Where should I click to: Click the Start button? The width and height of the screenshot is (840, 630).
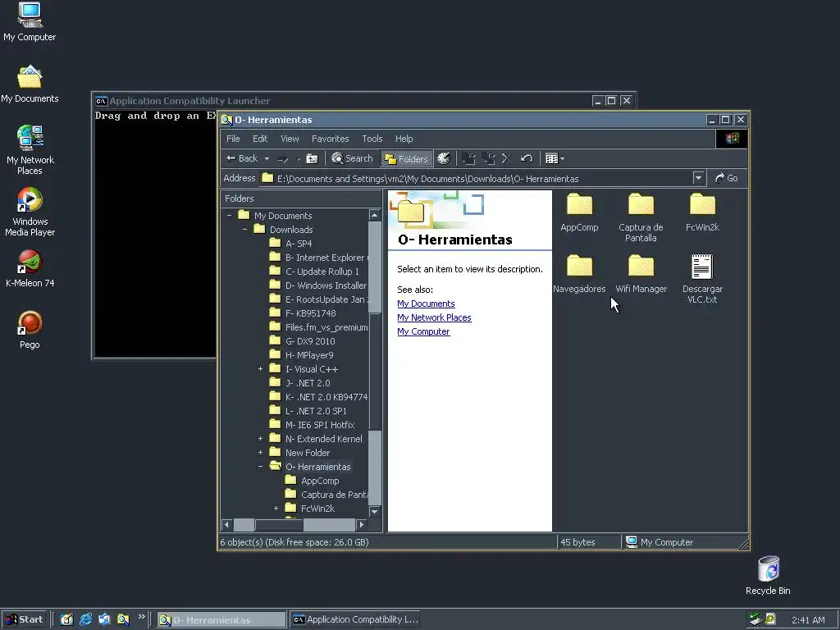pos(24,620)
